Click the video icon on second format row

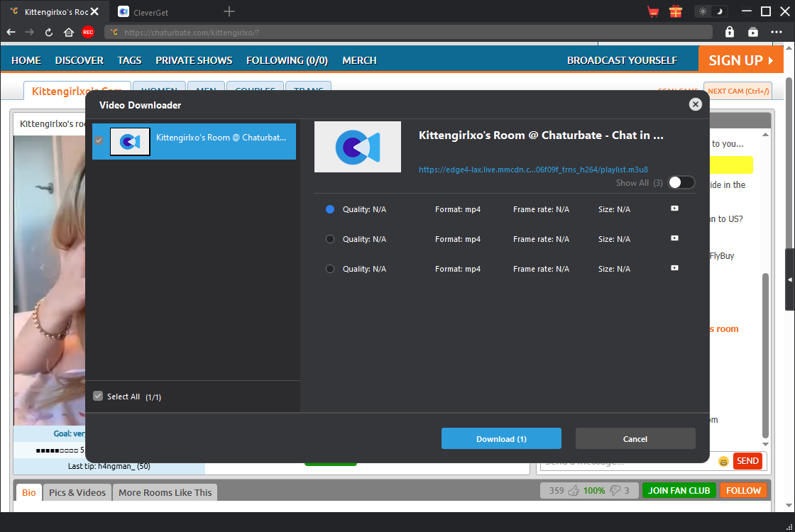pos(674,238)
